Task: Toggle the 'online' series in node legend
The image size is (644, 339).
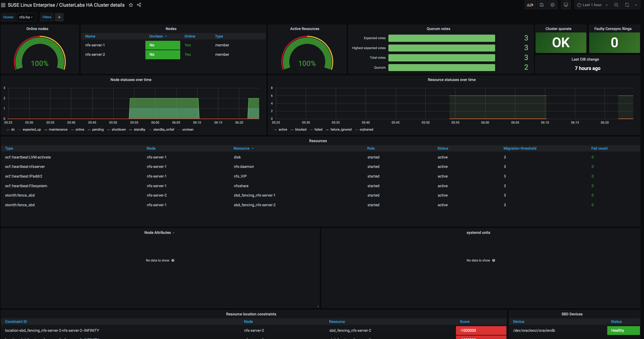Action: coord(80,130)
